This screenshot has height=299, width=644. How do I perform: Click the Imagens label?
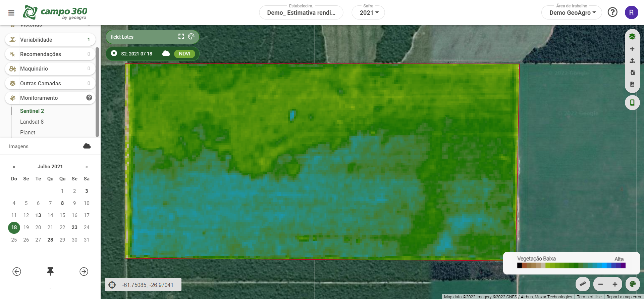(x=19, y=146)
